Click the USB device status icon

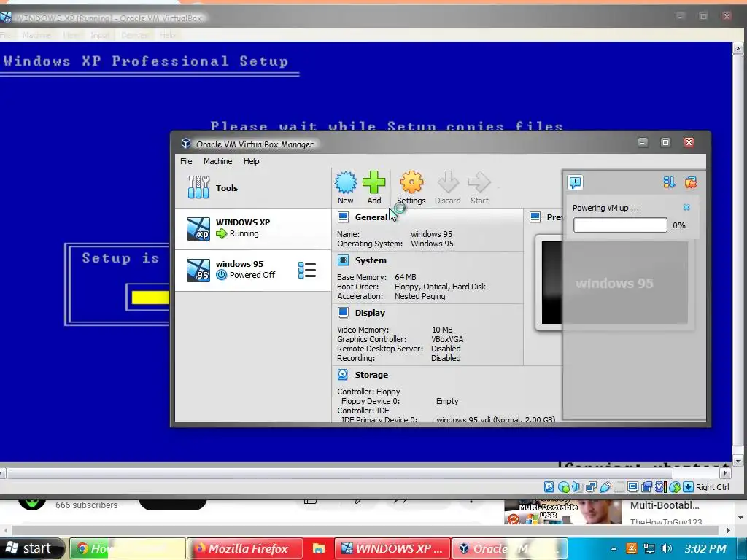605,486
